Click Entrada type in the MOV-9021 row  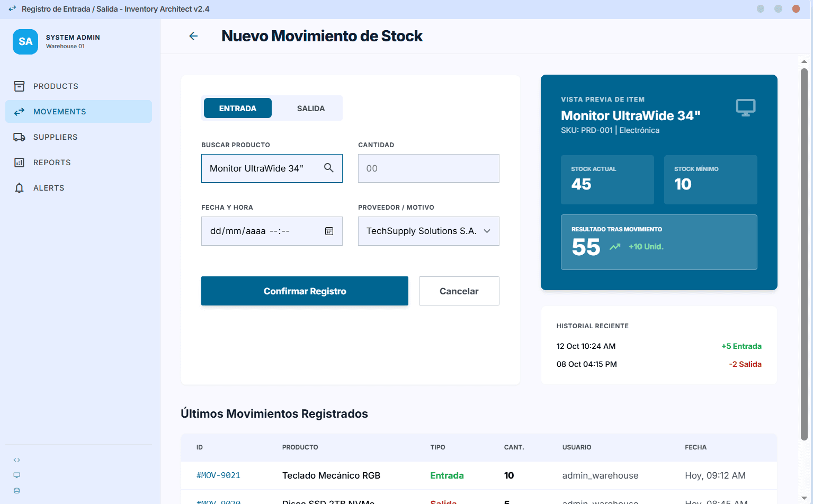coord(447,475)
